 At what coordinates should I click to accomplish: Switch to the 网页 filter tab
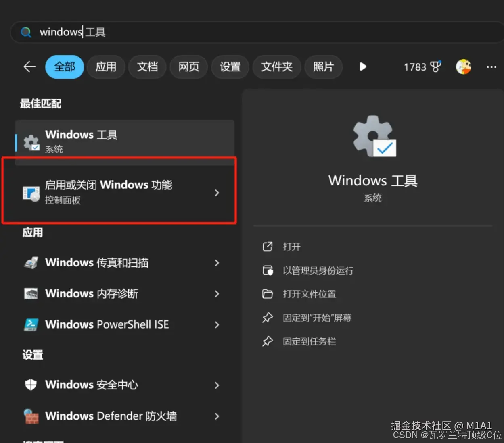tap(189, 67)
